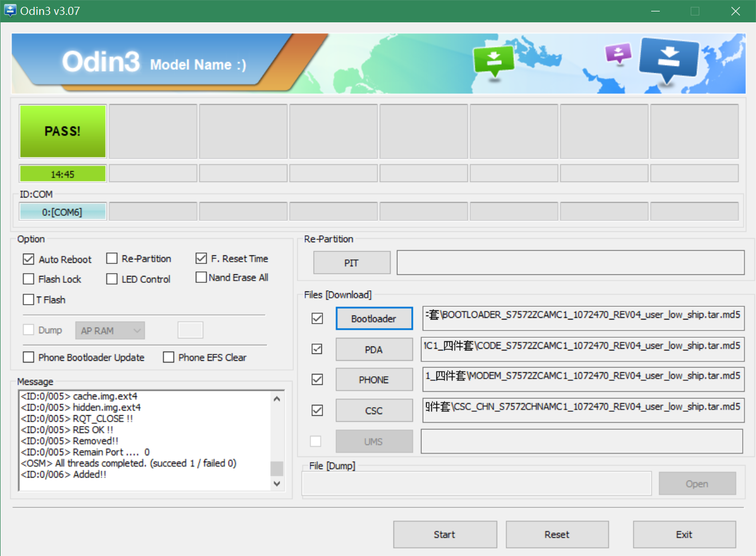The height and width of the screenshot is (556, 756).
Task: Click the green PASS! status box
Action: (63, 131)
